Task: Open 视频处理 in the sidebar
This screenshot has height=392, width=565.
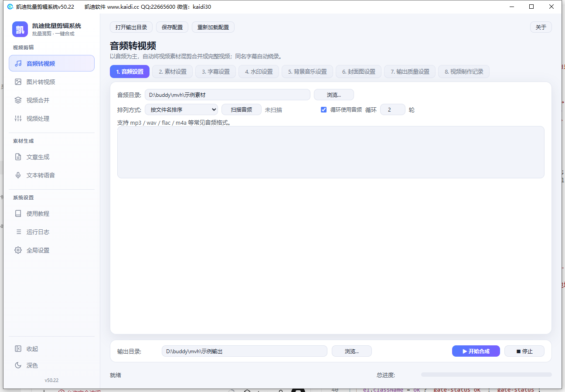Action: [51, 118]
